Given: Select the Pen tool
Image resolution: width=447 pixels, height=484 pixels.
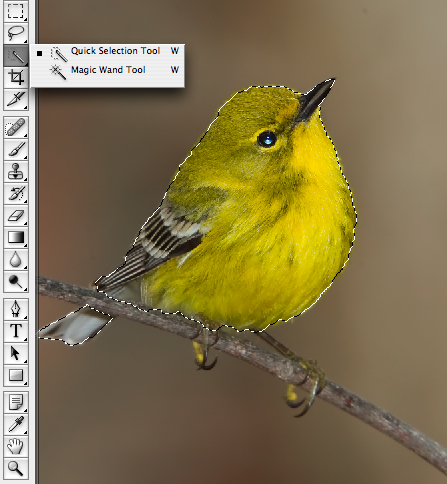Looking at the screenshot, I should point(16,309).
